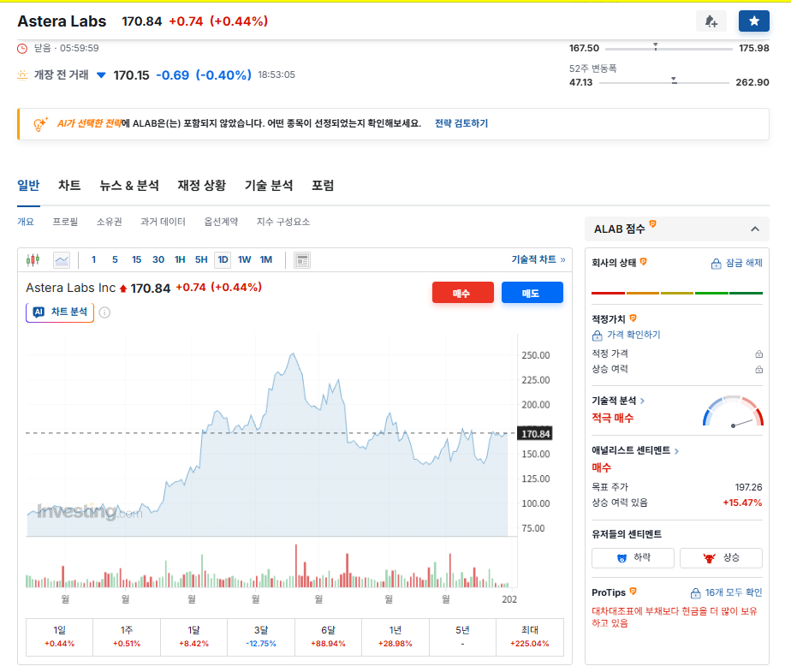The height and width of the screenshot is (672, 791).
Task: Select the 최대 performance period
Action: point(530,637)
